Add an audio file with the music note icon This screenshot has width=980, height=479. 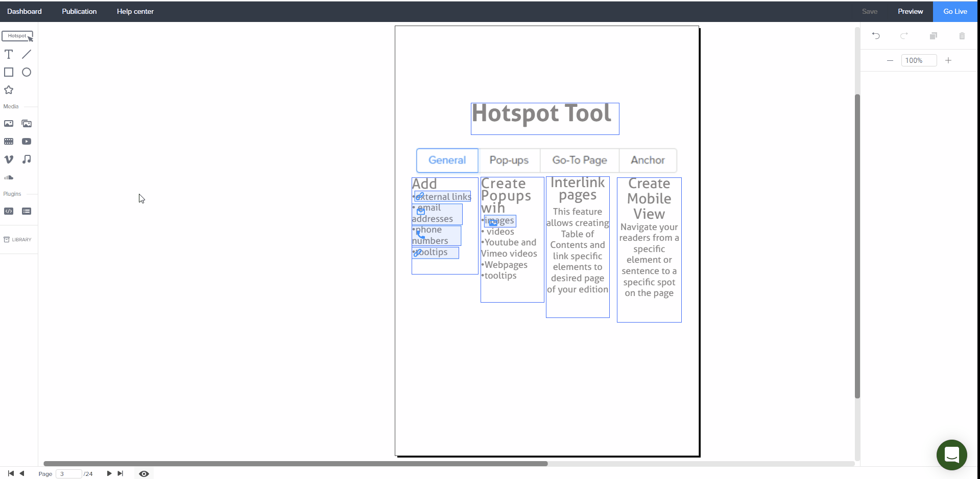(27, 159)
